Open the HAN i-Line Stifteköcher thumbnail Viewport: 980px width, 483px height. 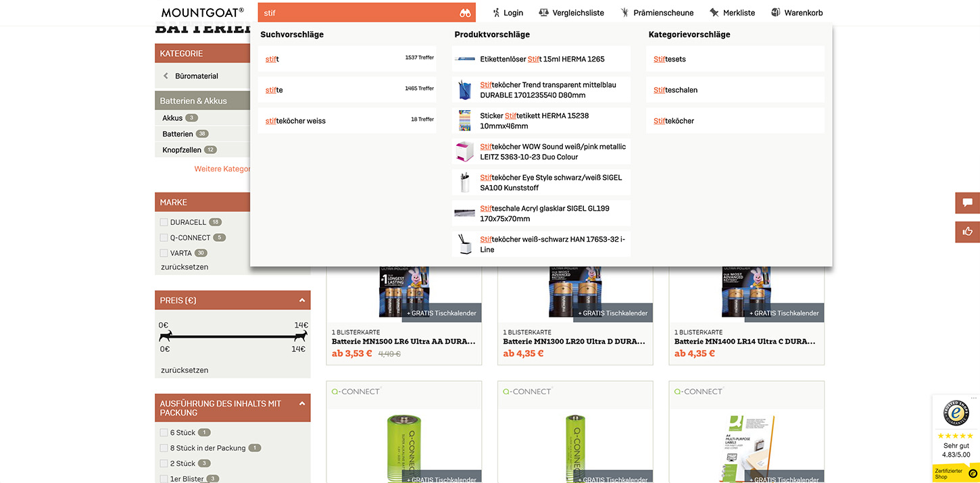coord(465,244)
